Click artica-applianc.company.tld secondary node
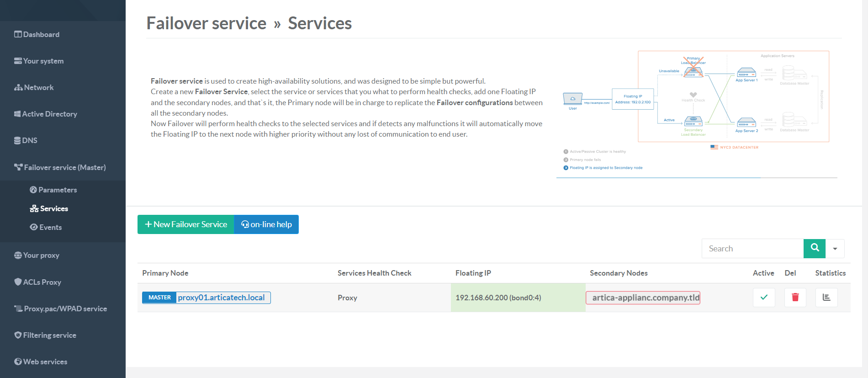Screen dimensions: 868x378 [x=643, y=298]
